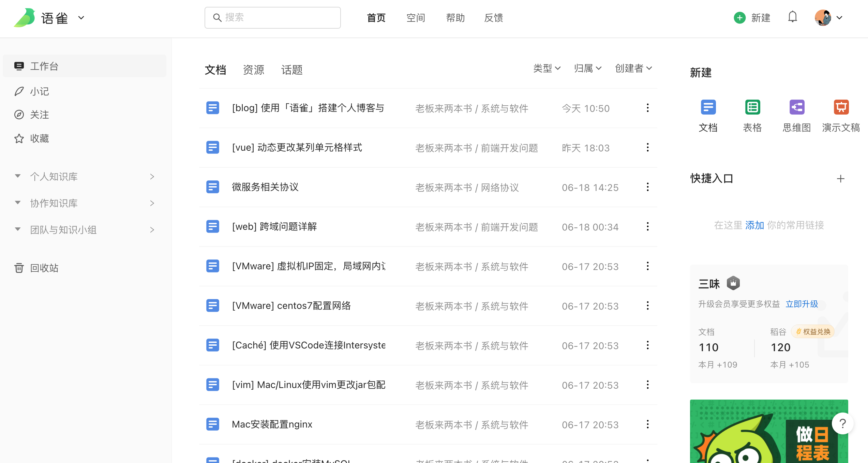Open more options for 微服务相关协议 document
Screen dimensions: 868x463
click(647, 187)
